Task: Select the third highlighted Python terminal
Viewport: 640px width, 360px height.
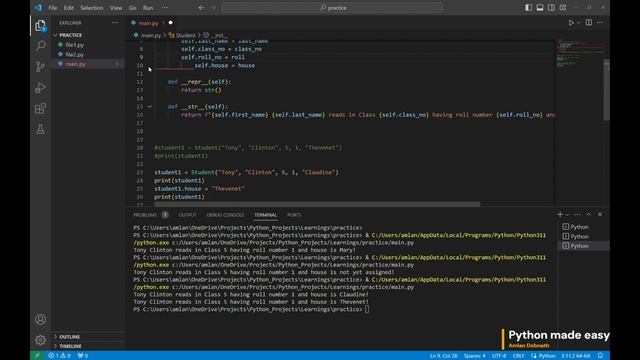Action: tap(584, 246)
